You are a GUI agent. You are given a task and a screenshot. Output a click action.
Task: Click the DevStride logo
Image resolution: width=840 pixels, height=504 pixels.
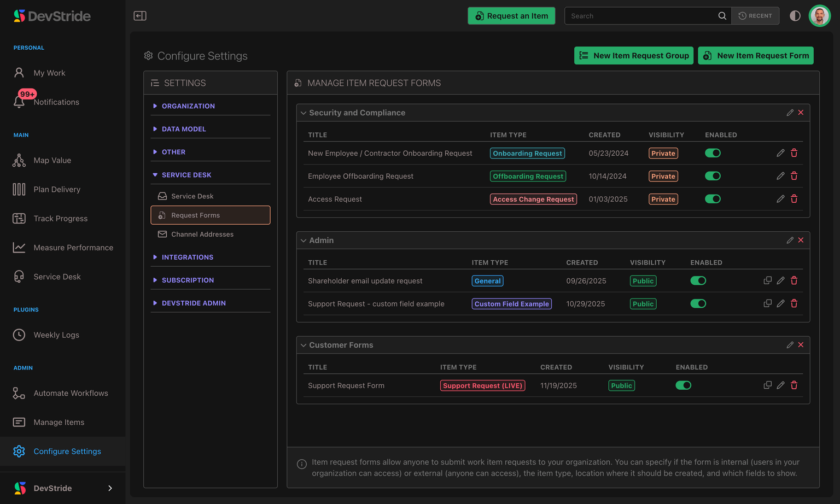coord(52,16)
